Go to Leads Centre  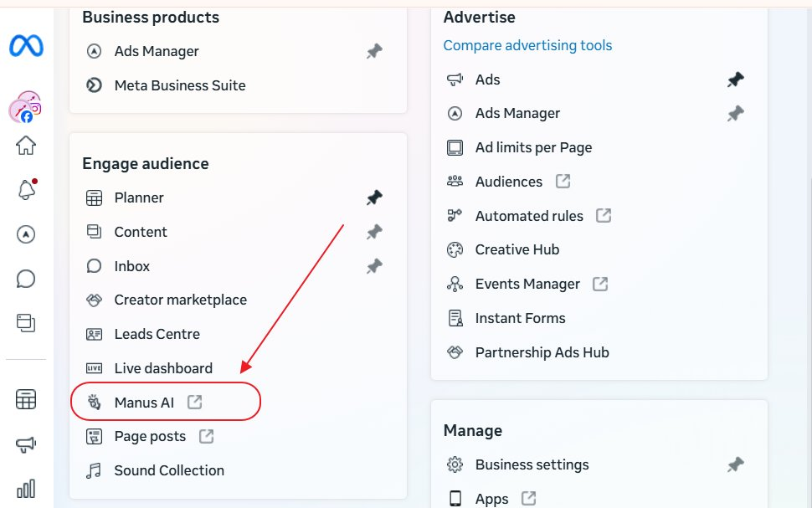pos(157,334)
